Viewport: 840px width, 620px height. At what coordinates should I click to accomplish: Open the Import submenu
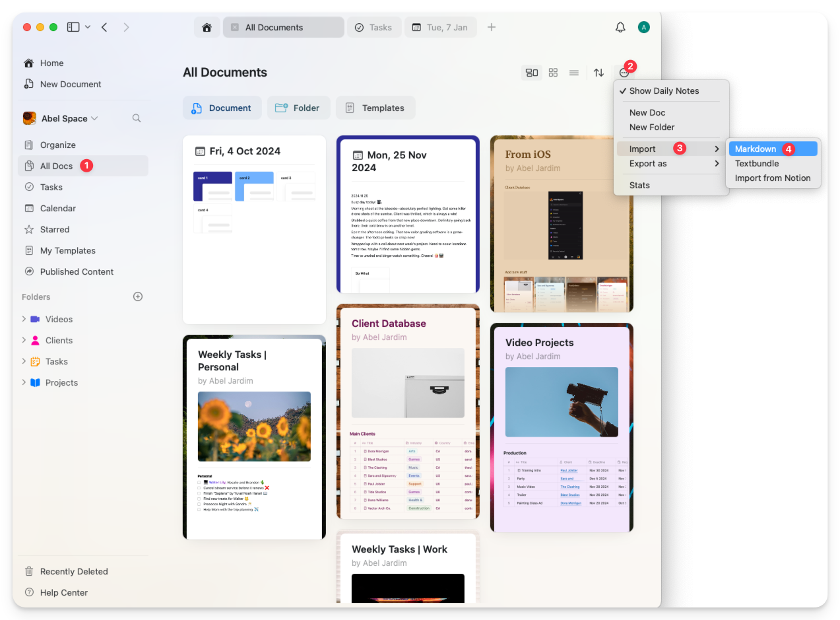(x=671, y=149)
